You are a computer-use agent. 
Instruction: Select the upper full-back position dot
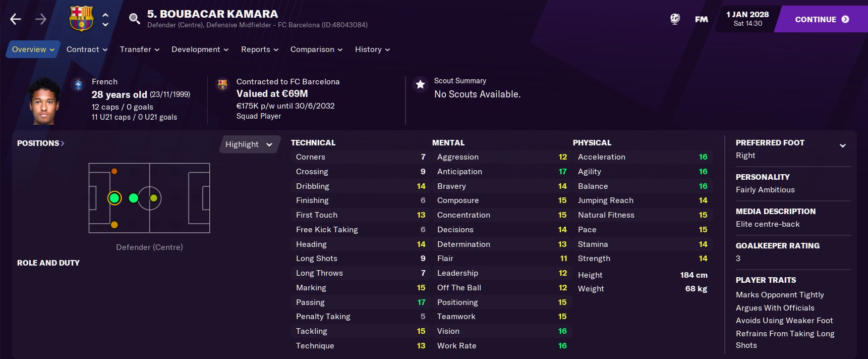[114, 172]
